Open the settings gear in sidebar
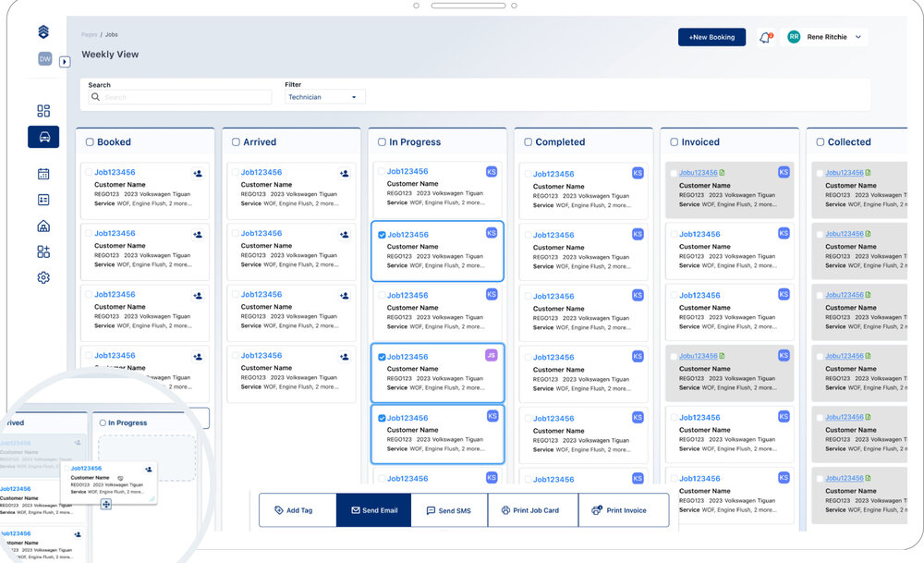The height and width of the screenshot is (563, 924). coord(43,277)
